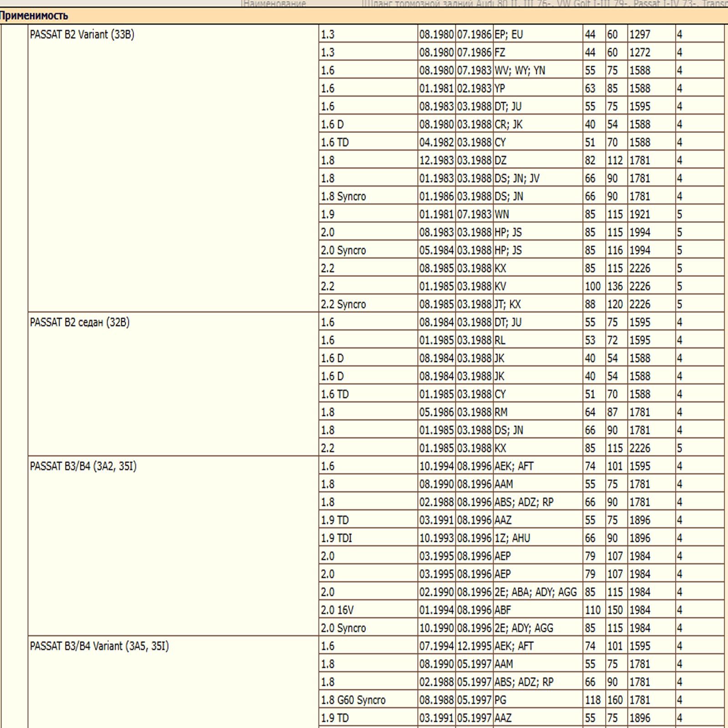Click engine code cell RL
728x728 pixels.
[x=538, y=340]
